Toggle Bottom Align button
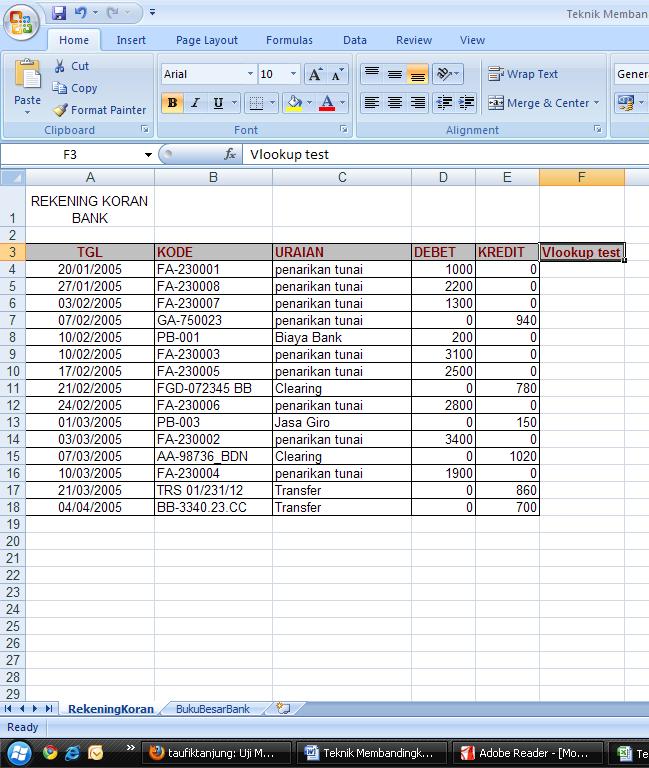Image resolution: width=649 pixels, height=768 pixels. click(417, 74)
